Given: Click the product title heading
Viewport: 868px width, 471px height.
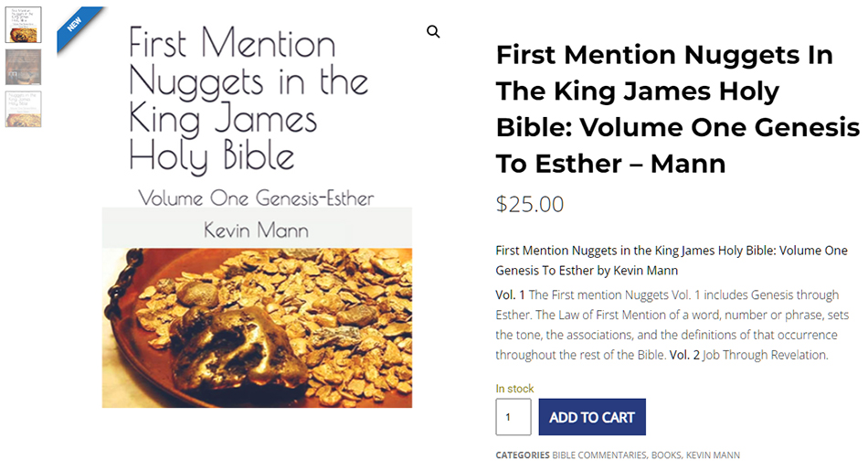Looking at the screenshot, I should pyautogui.click(x=676, y=109).
